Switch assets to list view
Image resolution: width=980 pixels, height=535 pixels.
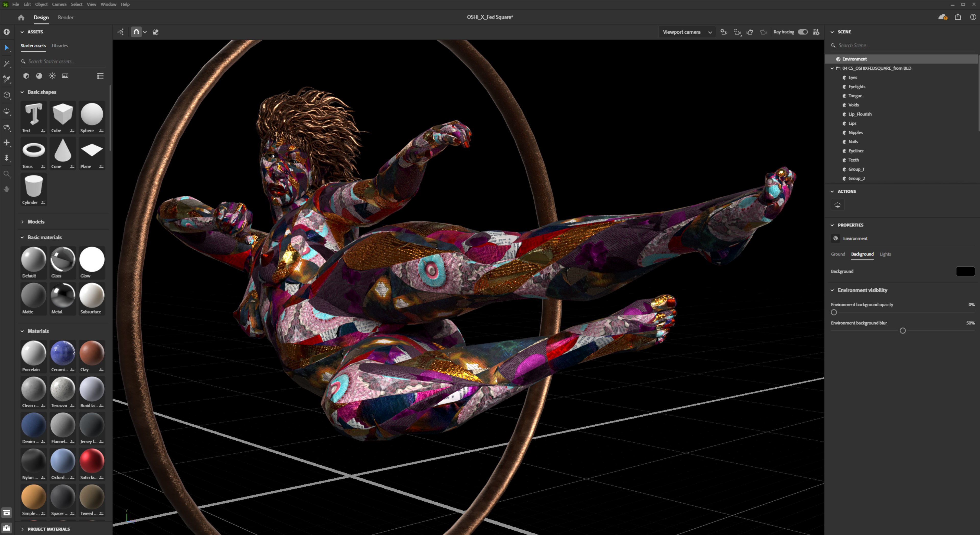[x=100, y=76]
